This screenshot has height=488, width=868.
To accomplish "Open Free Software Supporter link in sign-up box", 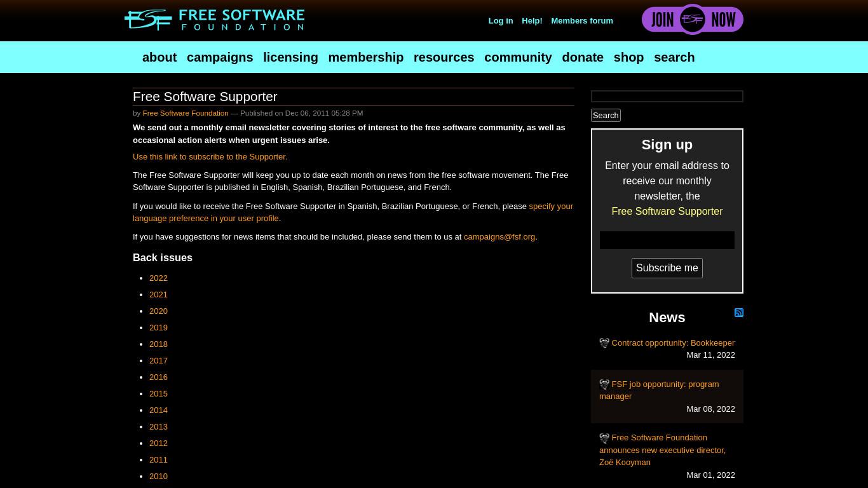I will [667, 211].
